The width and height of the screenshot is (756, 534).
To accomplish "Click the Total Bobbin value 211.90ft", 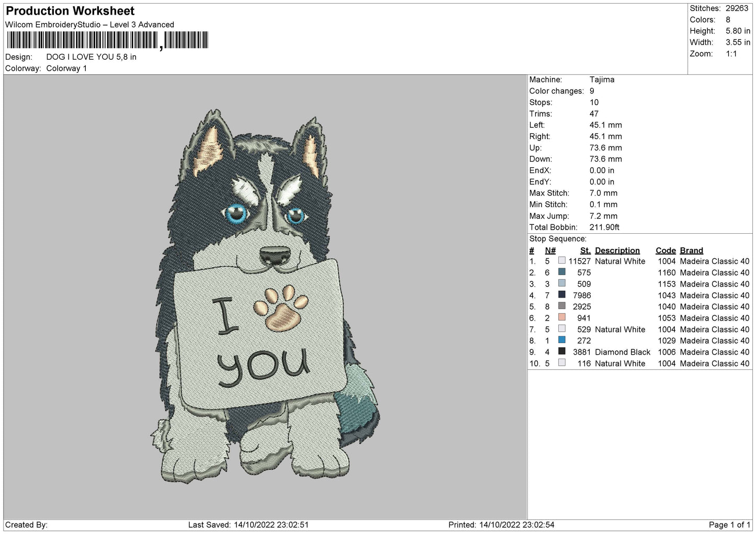I will (604, 228).
